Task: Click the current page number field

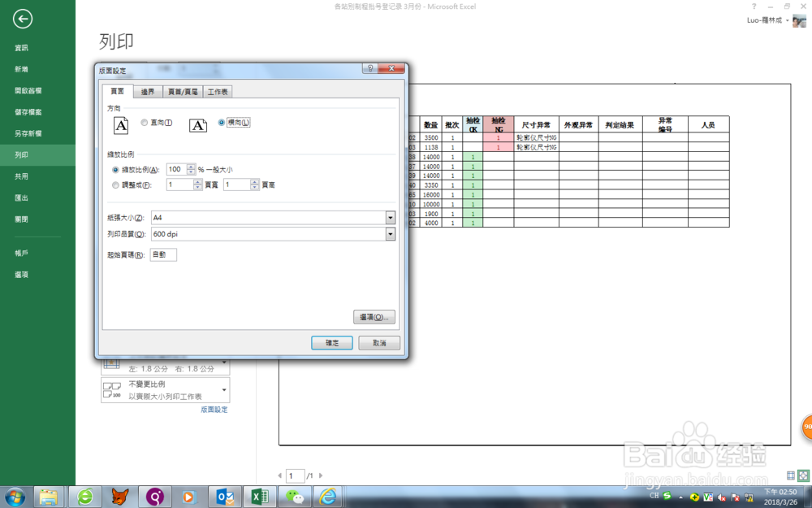Action: [296, 475]
